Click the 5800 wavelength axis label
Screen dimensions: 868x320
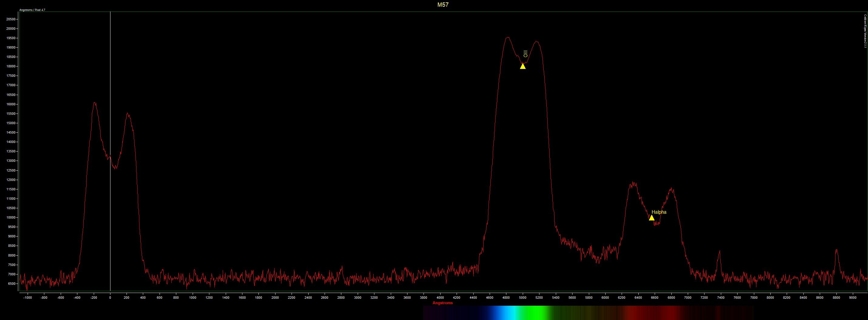click(x=589, y=298)
